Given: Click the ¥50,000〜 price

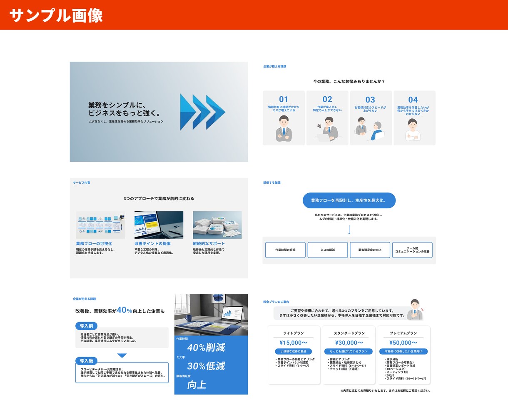Looking at the screenshot, I should point(403,342).
